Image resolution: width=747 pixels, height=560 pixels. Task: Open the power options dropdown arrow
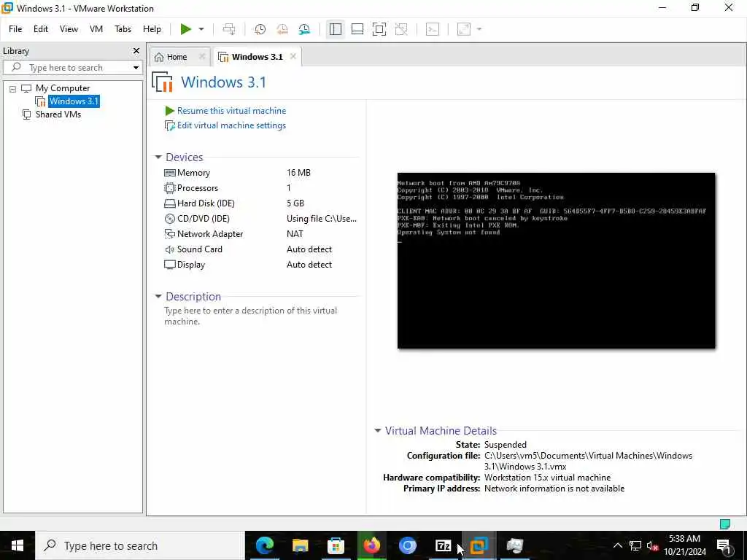(201, 29)
